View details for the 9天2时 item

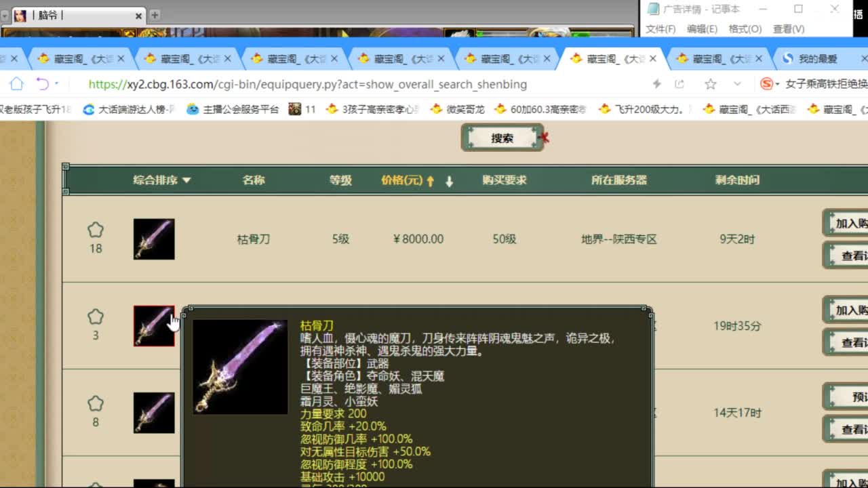coord(846,256)
